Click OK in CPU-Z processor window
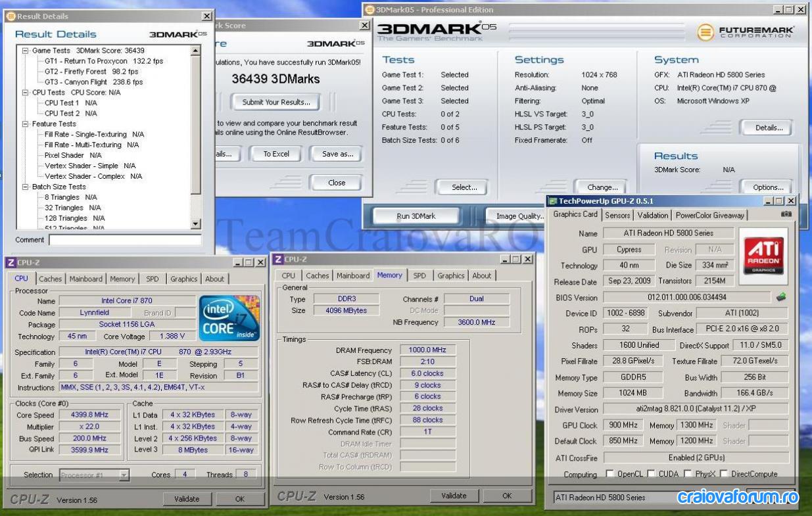 click(x=240, y=499)
